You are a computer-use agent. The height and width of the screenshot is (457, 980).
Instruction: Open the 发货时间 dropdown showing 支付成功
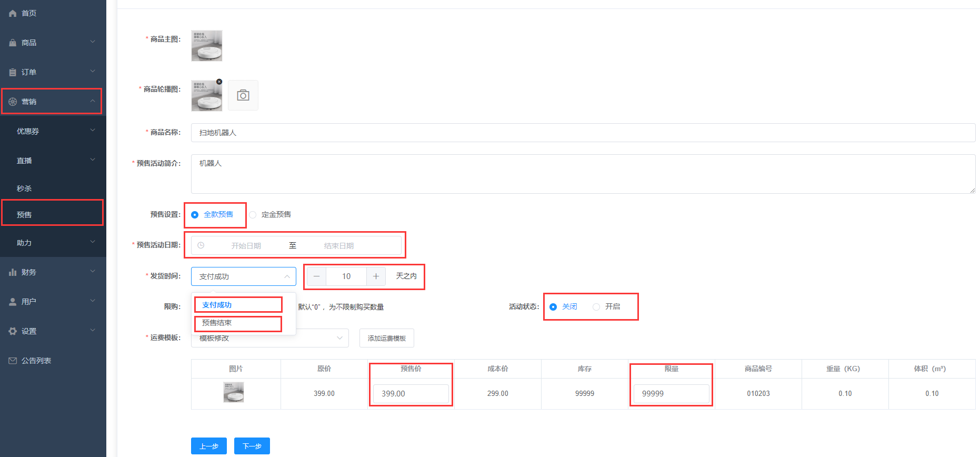pos(244,276)
